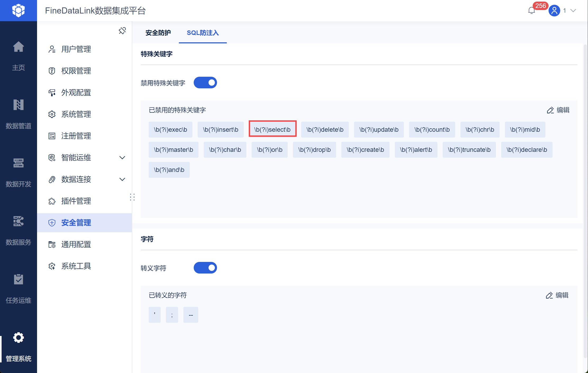The width and height of the screenshot is (588, 373).
Task: Switch to the 安全防护 tab
Action: (x=158, y=33)
